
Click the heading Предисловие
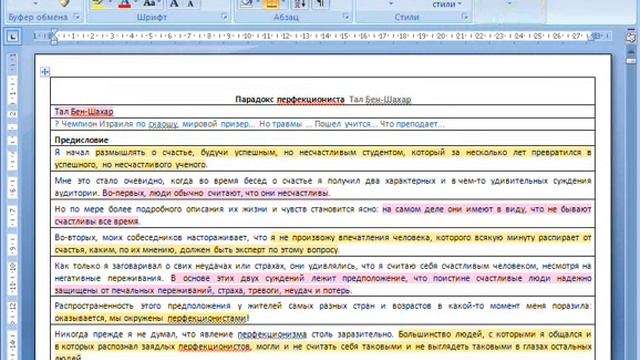pos(81,140)
